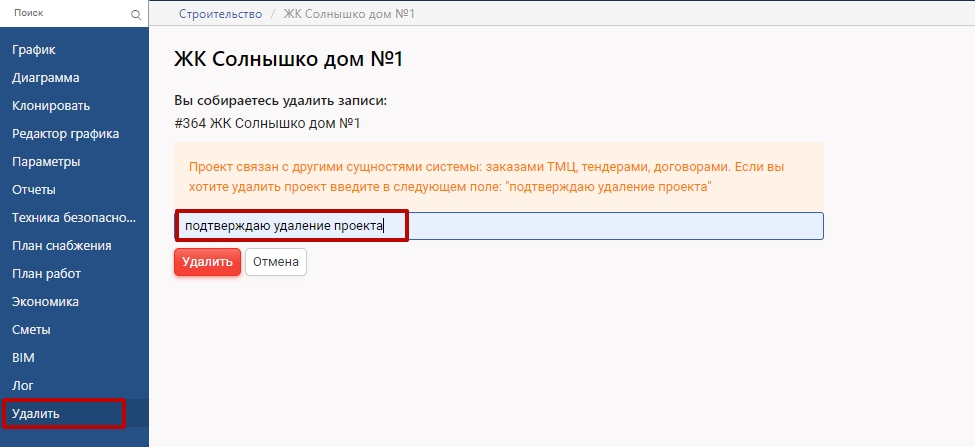The width and height of the screenshot is (975, 447).
Task: Select BIM in the sidebar
Action: pyautogui.click(x=23, y=358)
